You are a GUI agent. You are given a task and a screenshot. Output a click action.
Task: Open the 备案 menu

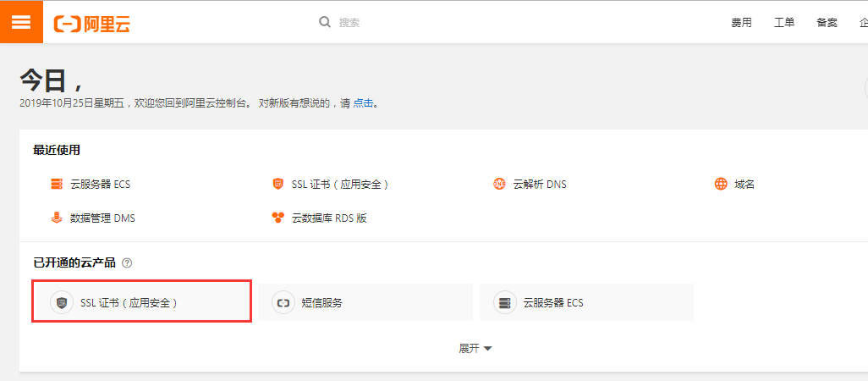coord(827,23)
